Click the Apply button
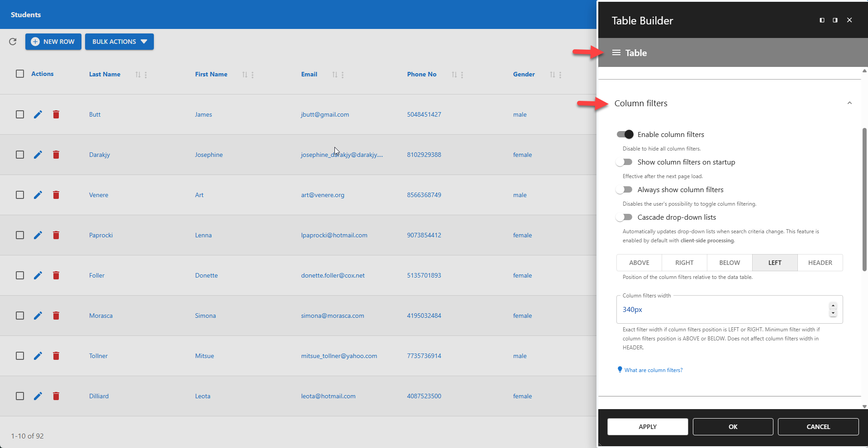 (647, 426)
